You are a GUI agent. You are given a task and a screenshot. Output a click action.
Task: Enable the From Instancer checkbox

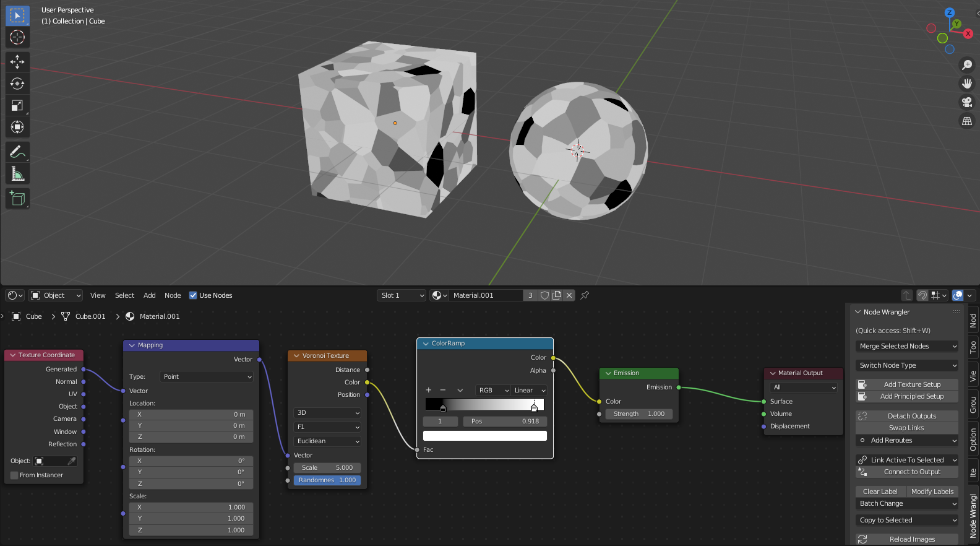(x=14, y=475)
